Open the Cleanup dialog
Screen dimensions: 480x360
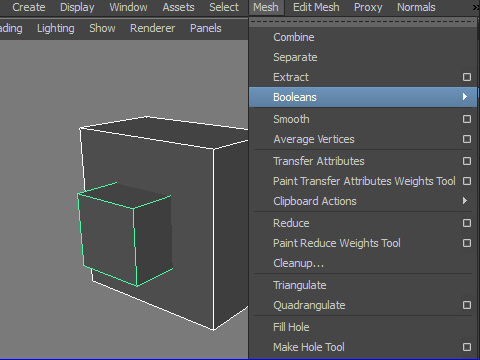tap(363, 263)
